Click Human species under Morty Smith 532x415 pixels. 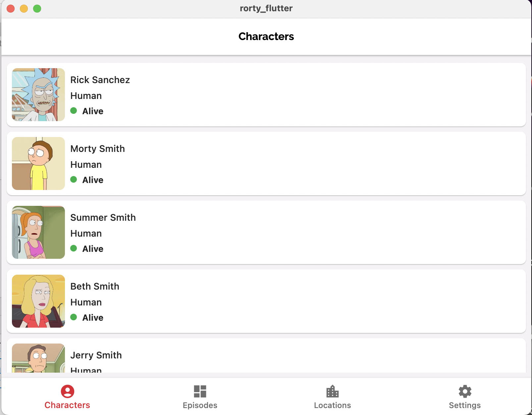point(86,164)
